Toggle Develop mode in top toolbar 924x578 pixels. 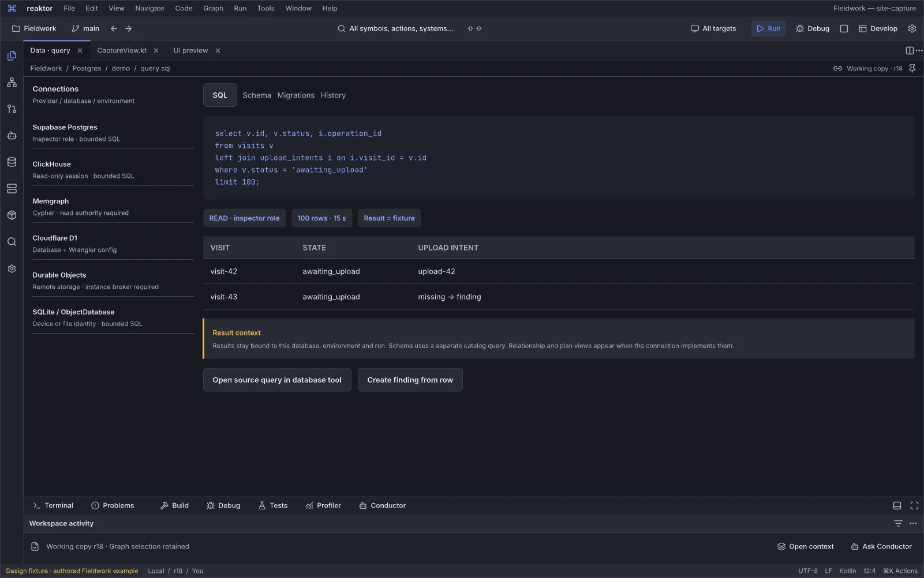tap(878, 28)
